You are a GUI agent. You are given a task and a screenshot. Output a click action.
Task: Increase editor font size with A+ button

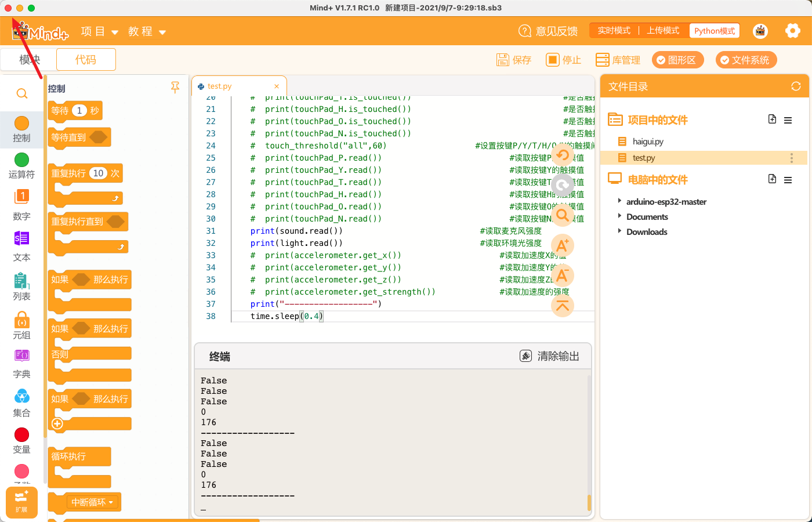[562, 245]
